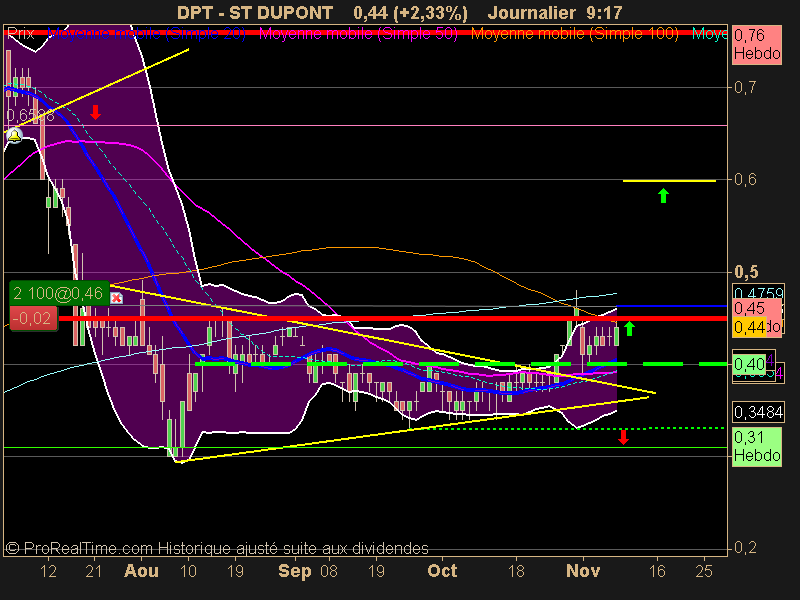800x600 pixels.
Task: Click the Journalier timeframe label
Action: [x=532, y=12]
